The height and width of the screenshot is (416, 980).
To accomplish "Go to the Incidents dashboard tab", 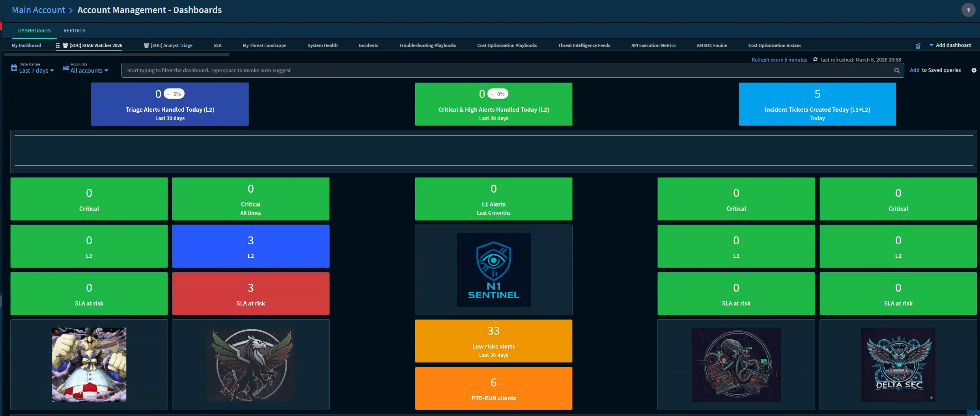I will (x=368, y=45).
